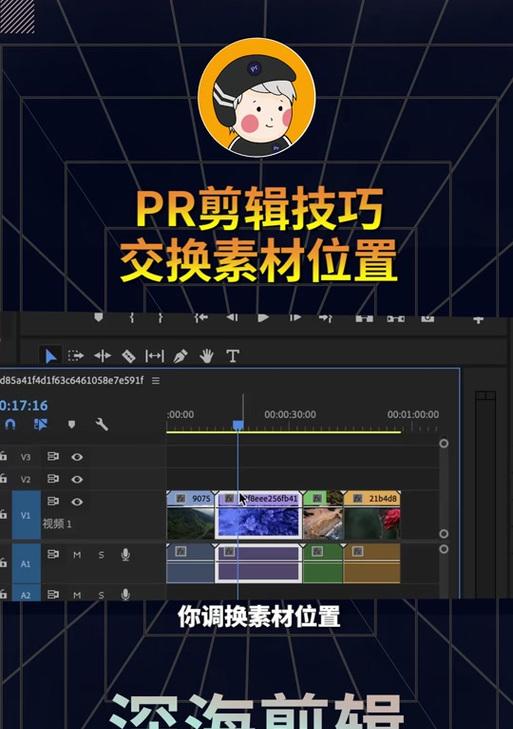513x729 pixels.
Task: Click the 视频 1 track name
Action: [57, 524]
